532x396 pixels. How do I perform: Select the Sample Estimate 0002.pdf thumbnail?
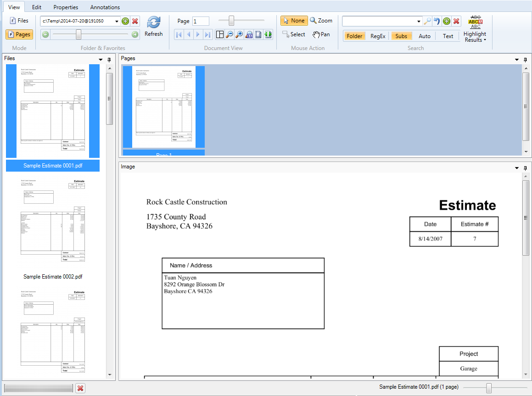[x=53, y=220]
